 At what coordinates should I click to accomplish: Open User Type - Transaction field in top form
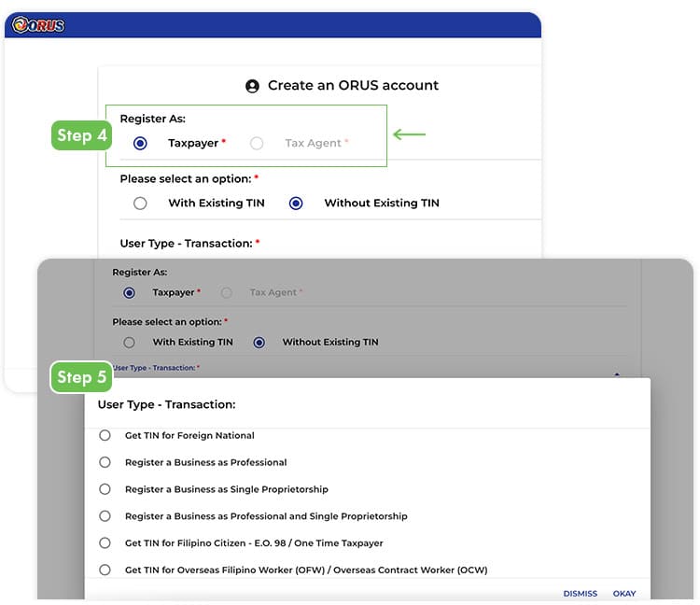point(189,244)
